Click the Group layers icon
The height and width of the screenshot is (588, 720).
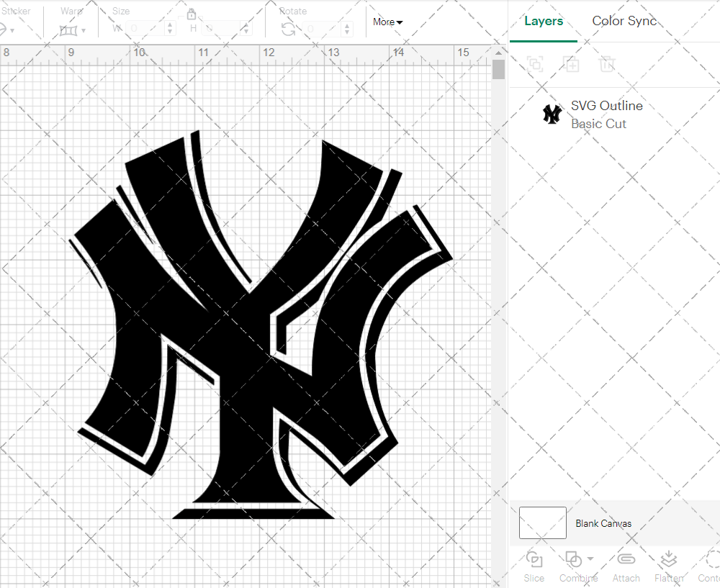click(x=535, y=64)
